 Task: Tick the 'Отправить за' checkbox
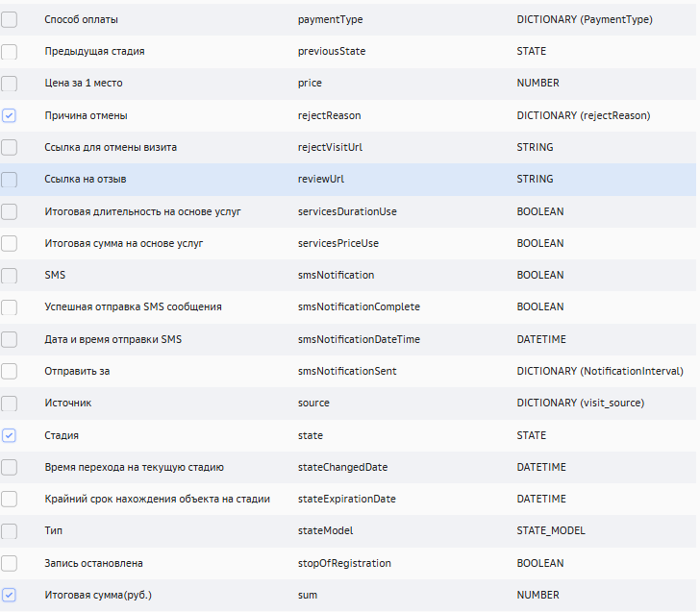[9, 371]
